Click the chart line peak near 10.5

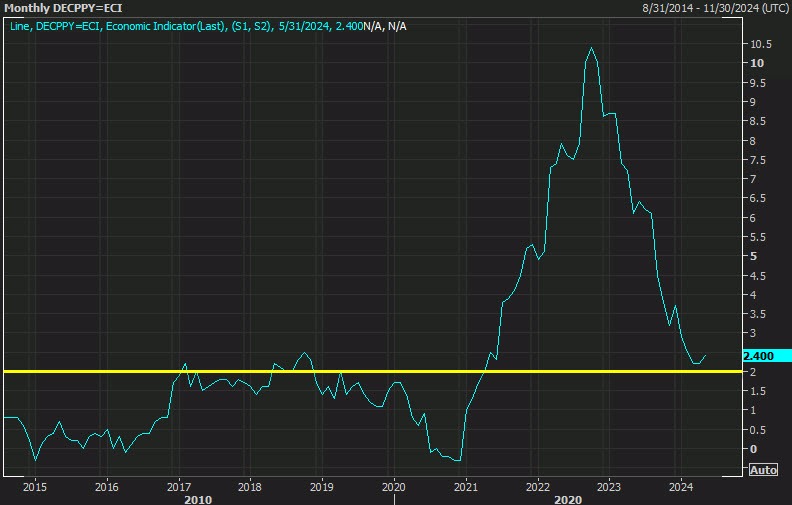click(592, 48)
